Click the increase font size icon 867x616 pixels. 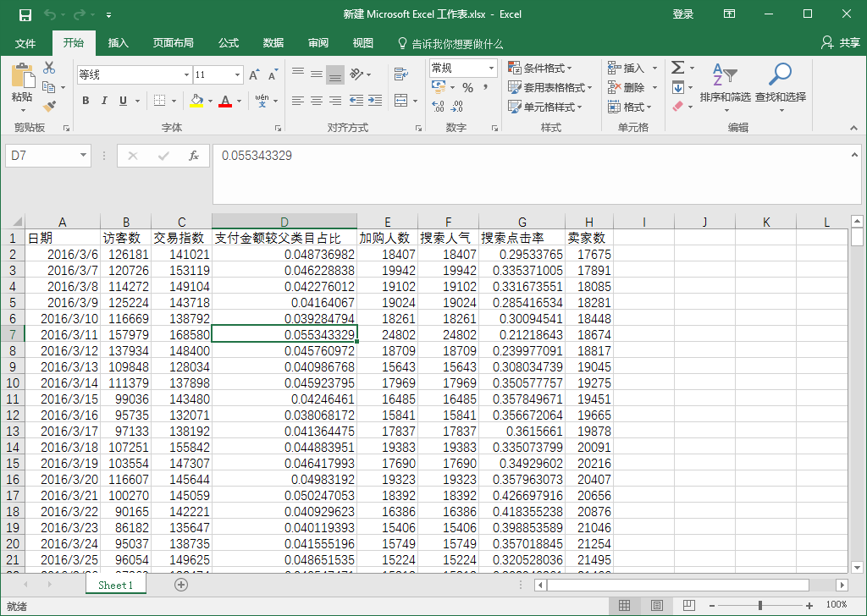pyautogui.click(x=254, y=75)
